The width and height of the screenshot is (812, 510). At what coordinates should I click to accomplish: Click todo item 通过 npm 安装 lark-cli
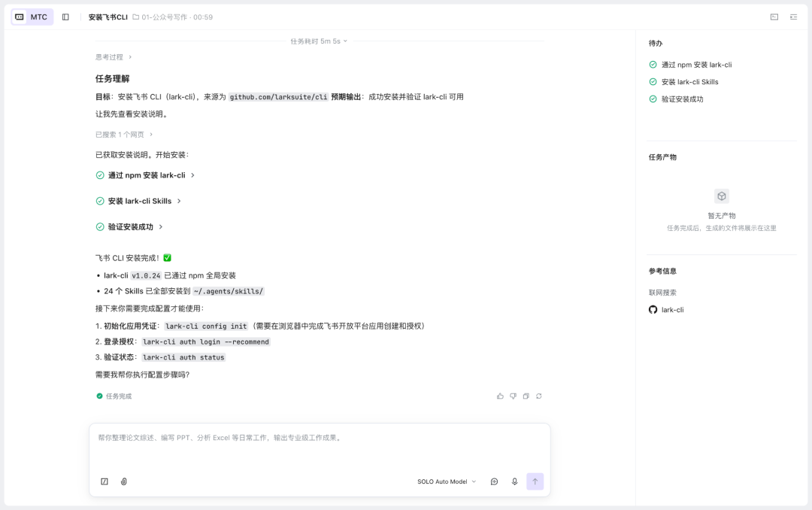click(690, 65)
